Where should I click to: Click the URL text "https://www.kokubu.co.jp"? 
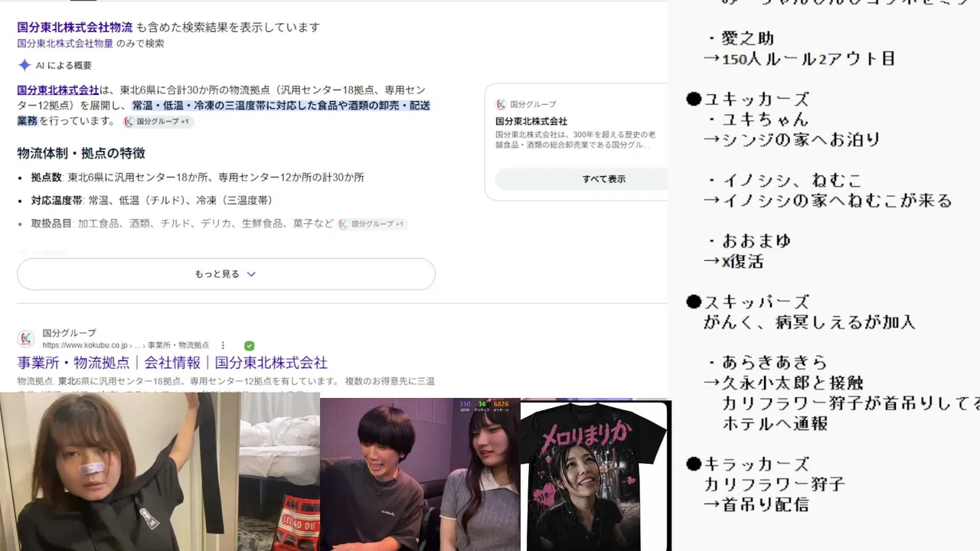[x=85, y=345]
